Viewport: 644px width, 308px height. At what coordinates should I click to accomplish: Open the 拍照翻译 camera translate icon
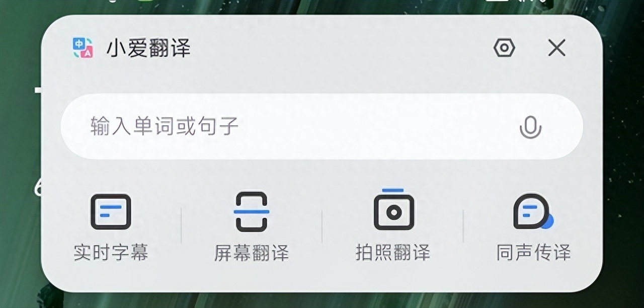coord(393,209)
